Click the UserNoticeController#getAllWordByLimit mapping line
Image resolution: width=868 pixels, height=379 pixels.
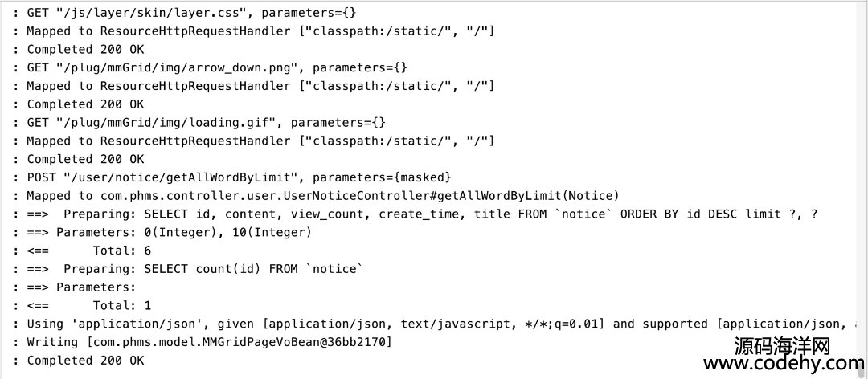pos(316,196)
